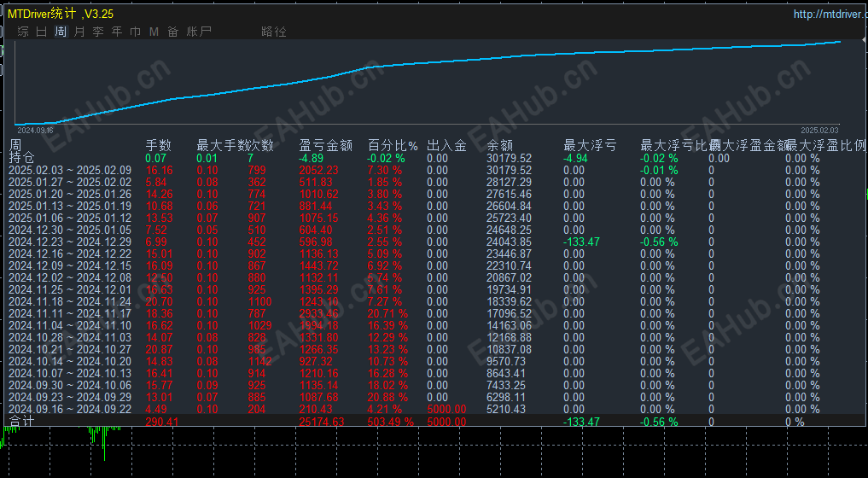
Task: Click the 合计 totals row
Action: pos(434,422)
